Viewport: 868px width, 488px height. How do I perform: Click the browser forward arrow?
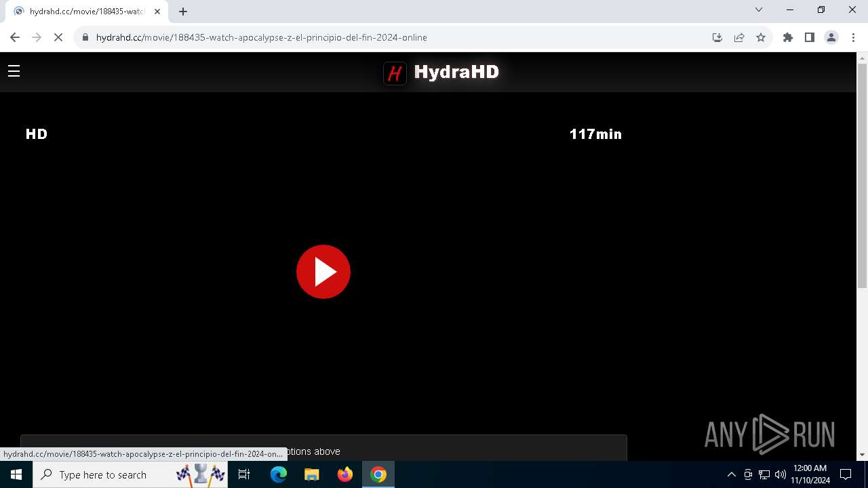(37, 37)
